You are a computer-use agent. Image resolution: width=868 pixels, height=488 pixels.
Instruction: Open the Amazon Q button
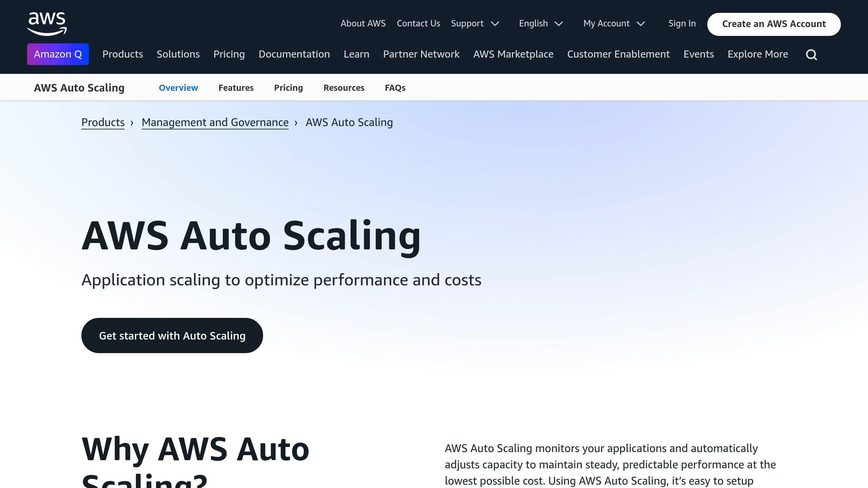58,54
